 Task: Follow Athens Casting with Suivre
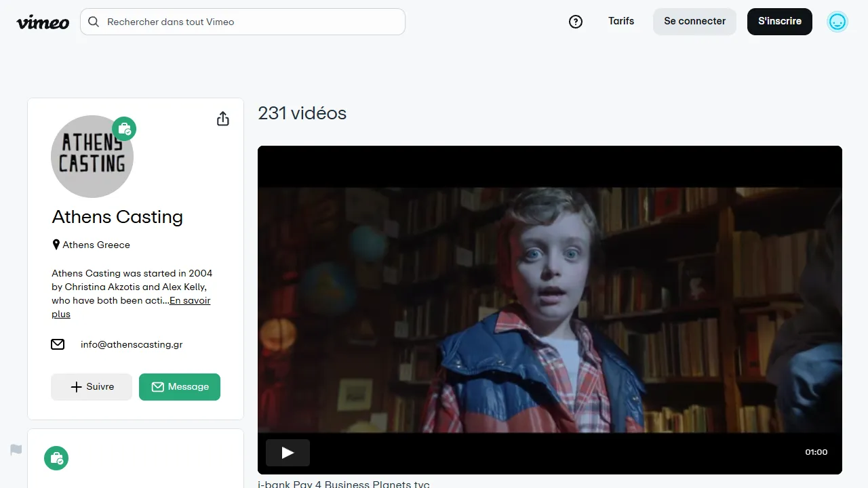tap(92, 387)
